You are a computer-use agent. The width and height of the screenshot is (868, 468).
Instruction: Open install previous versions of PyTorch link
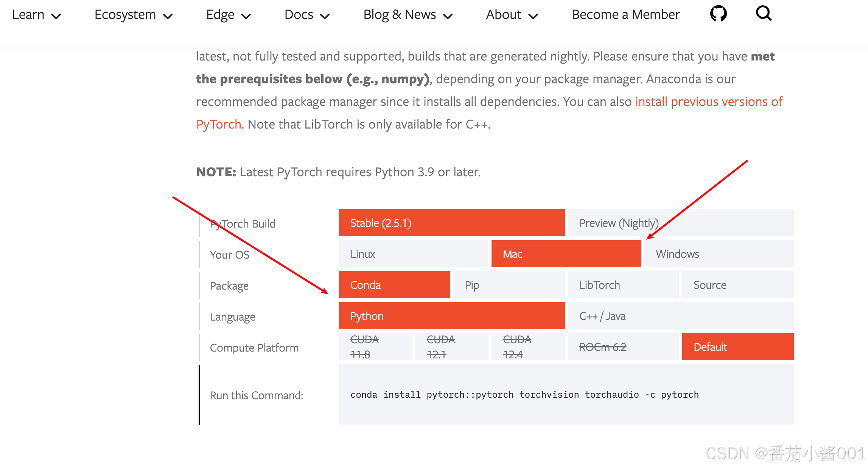pyautogui.click(x=709, y=101)
